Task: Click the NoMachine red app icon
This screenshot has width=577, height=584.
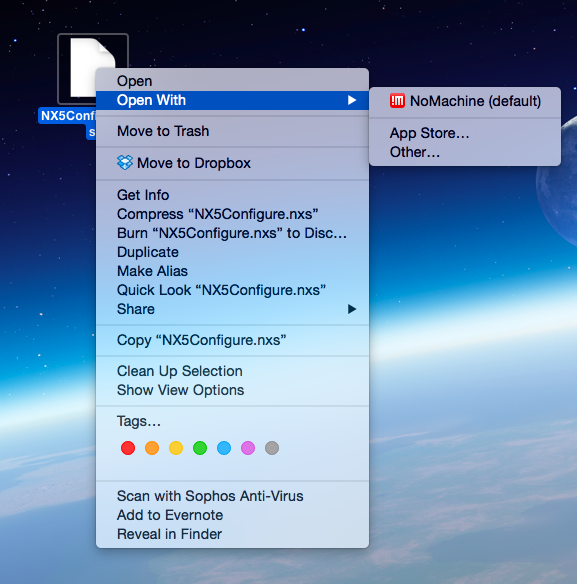Action: click(397, 101)
